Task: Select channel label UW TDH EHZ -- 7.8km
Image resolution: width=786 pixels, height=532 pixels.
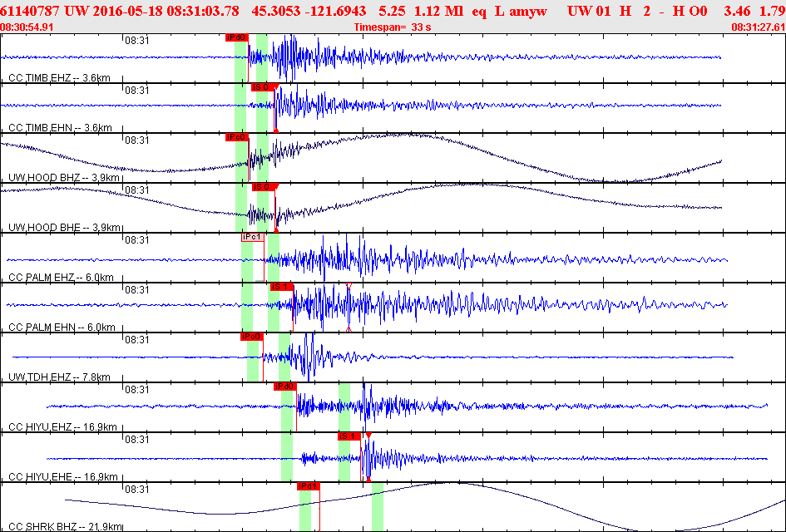Action: click(x=59, y=377)
